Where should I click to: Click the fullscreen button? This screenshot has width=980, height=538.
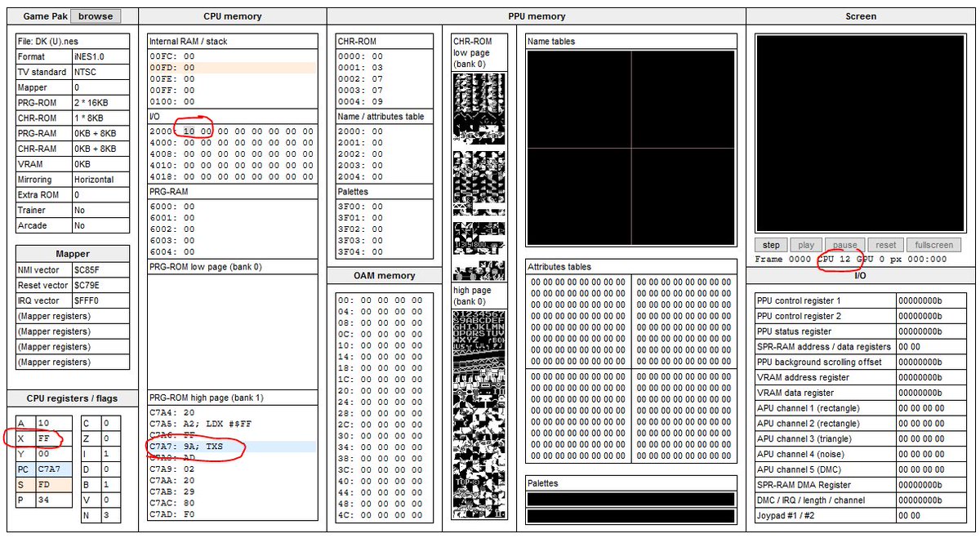(x=933, y=245)
